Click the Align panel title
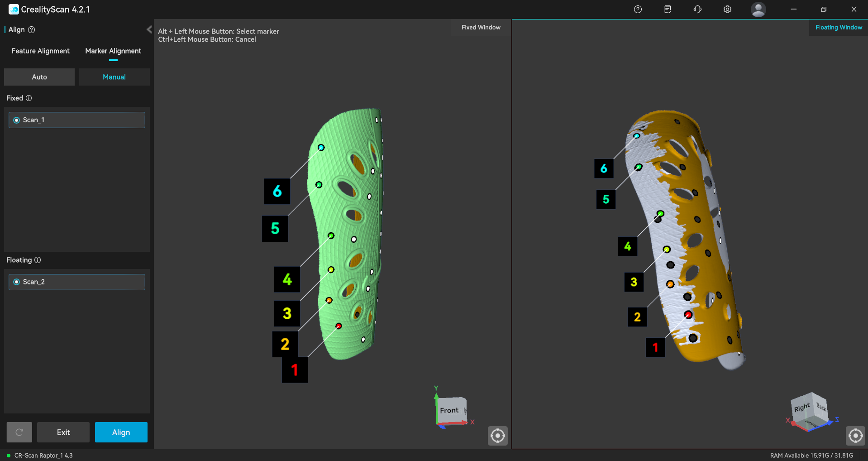The image size is (868, 461). coord(17,30)
